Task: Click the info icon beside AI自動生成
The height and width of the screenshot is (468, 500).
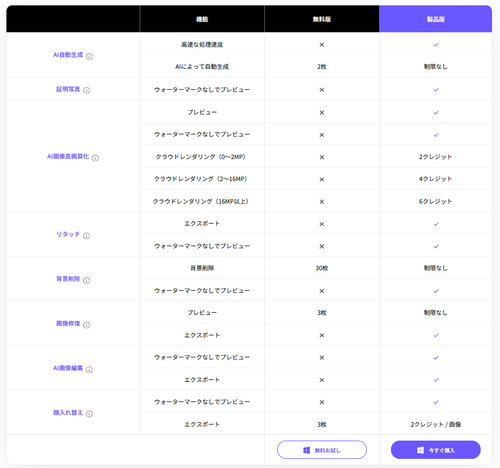Action: (89, 56)
